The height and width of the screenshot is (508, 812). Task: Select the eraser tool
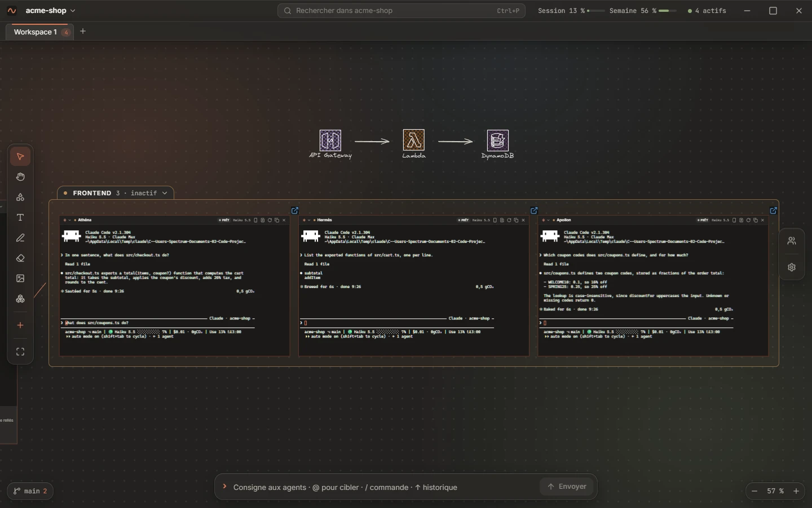[20, 259]
